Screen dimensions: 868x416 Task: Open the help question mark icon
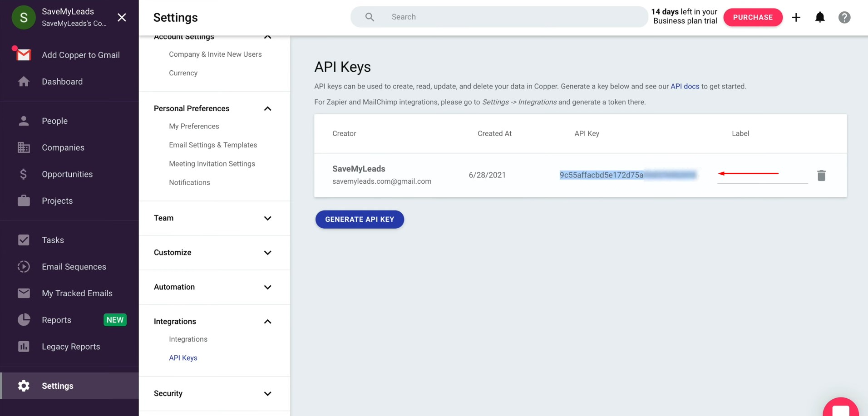click(x=844, y=17)
